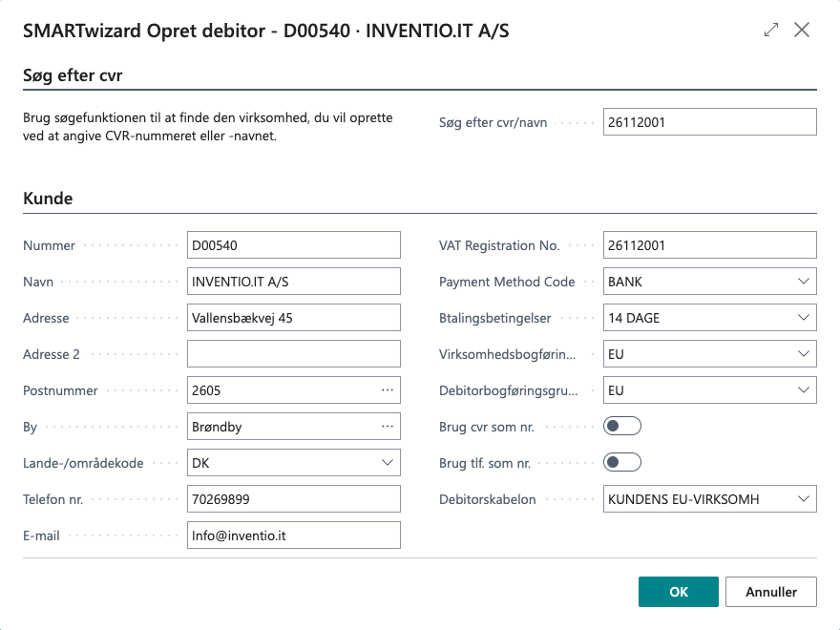Expand Lande-/områdekode dropdown
Image resolution: width=840 pixels, height=630 pixels.
pyautogui.click(x=387, y=463)
